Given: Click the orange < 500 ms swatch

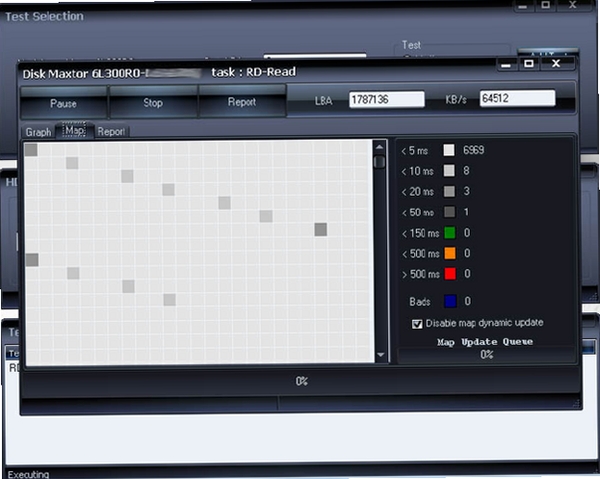Looking at the screenshot, I should pyautogui.click(x=450, y=253).
